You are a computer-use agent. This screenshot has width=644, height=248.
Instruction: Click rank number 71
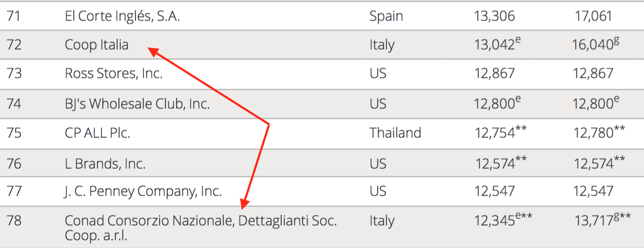14,17
